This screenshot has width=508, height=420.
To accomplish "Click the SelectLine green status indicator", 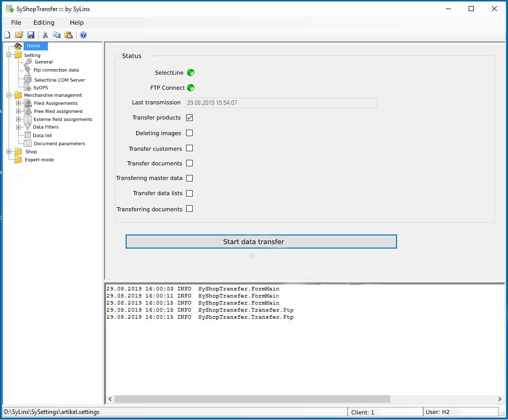I will pos(191,73).
